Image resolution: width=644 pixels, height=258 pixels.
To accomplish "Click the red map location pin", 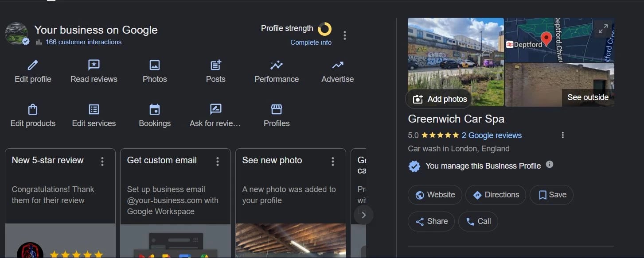I will click(x=546, y=39).
